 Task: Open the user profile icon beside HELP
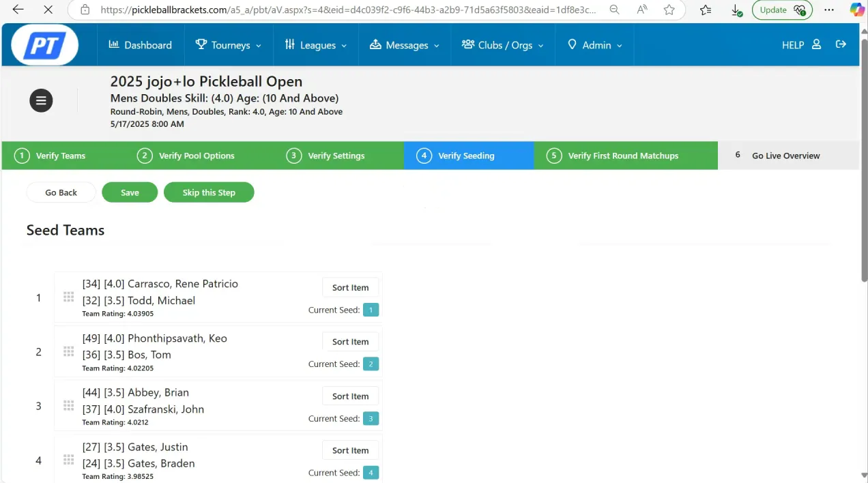816,44
